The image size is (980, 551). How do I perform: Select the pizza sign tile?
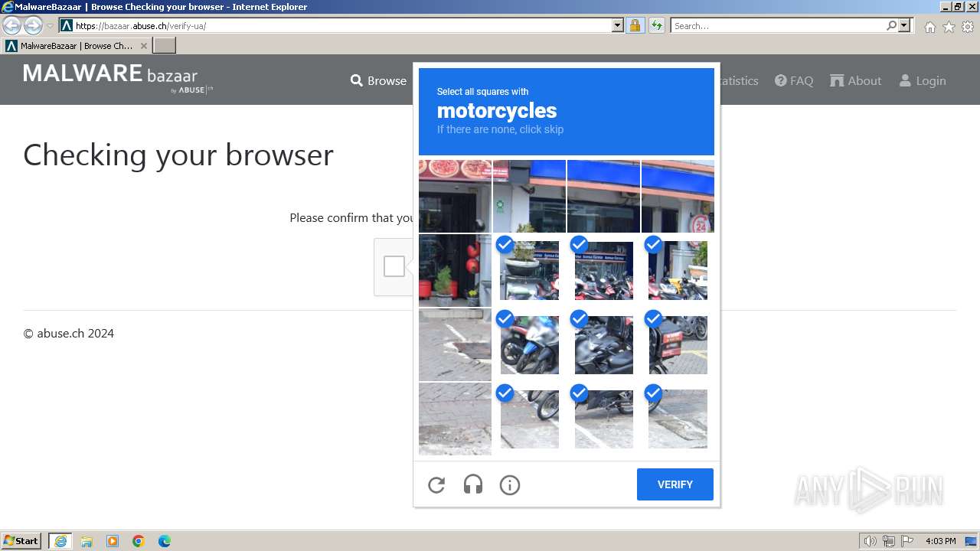pos(455,196)
